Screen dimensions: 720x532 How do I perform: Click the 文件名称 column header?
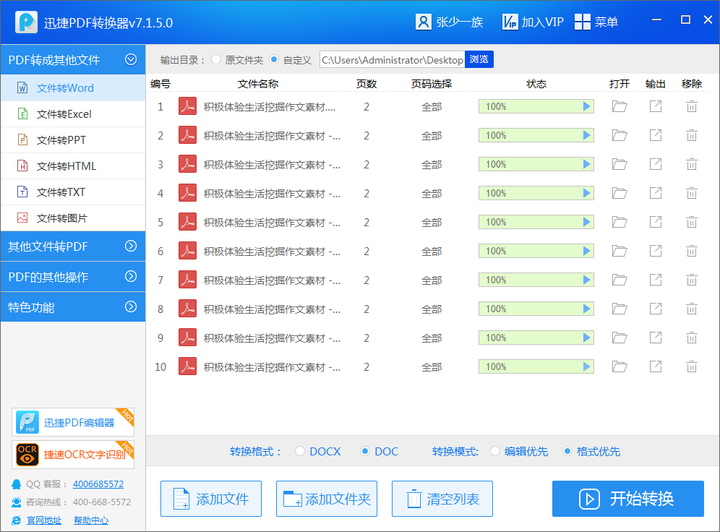click(x=258, y=84)
